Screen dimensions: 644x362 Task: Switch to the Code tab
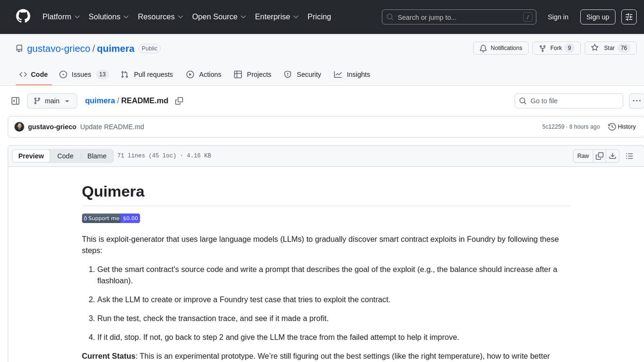(x=34, y=74)
